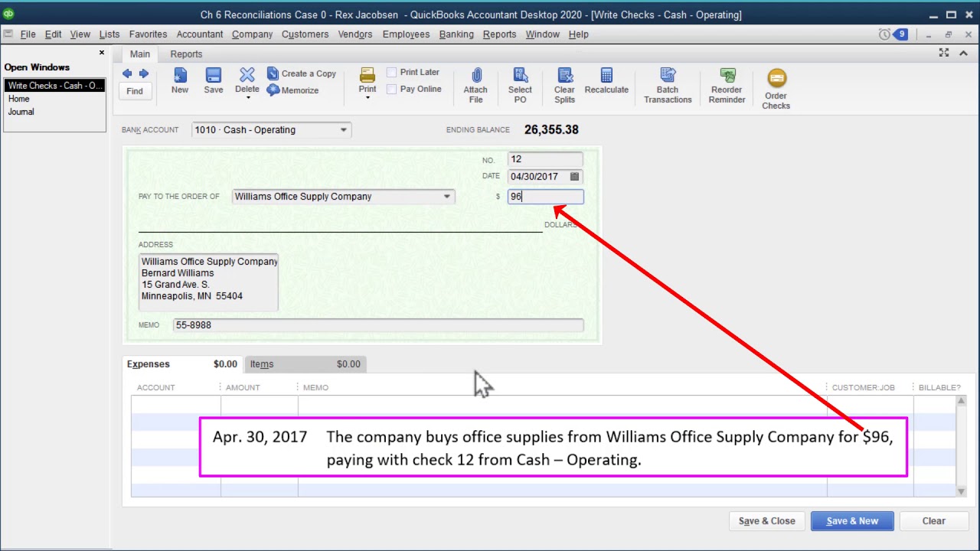Click the address text box
Image resolution: width=980 pixels, height=551 pixels.
point(208,282)
